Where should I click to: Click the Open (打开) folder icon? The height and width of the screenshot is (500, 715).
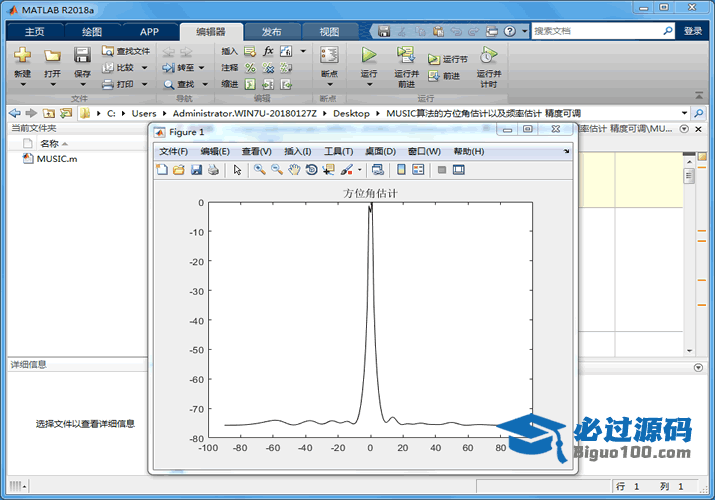pos(52,56)
